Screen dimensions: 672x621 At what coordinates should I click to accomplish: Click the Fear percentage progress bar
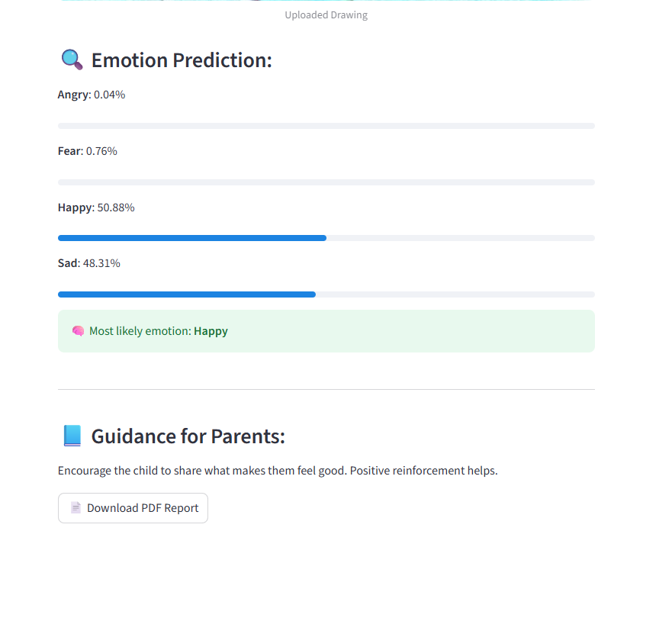click(x=326, y=182)
